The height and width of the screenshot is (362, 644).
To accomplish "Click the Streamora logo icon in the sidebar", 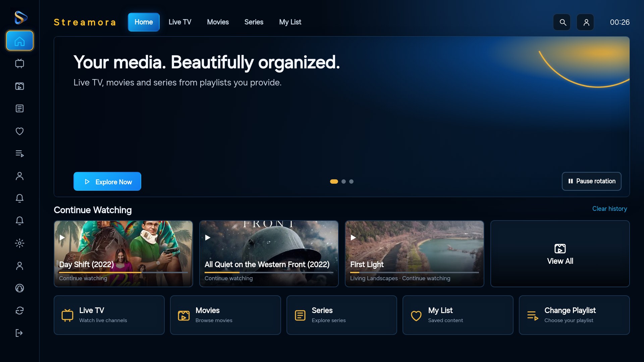I will tap(20, 17).
